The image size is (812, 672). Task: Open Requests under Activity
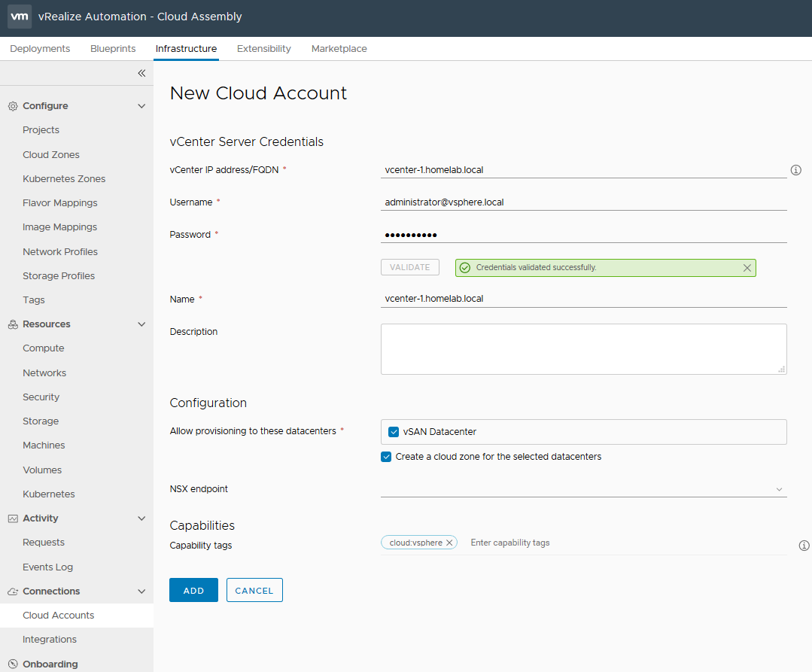pos(44,543)
